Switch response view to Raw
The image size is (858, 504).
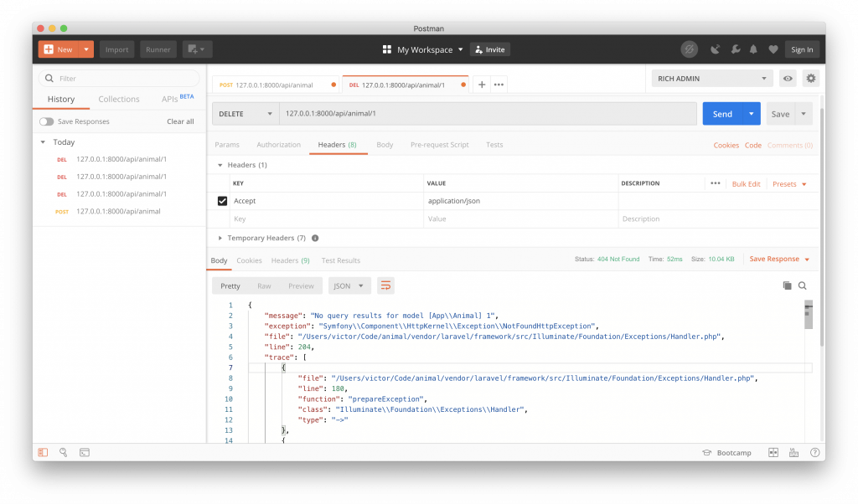(264, 285)
